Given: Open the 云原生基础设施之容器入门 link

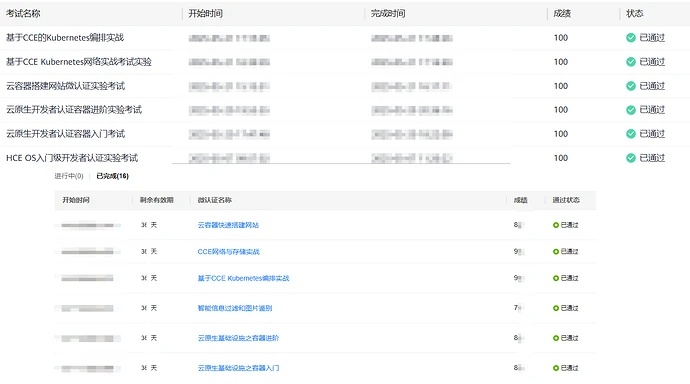Looking at the screenshot, I should 238,368.
